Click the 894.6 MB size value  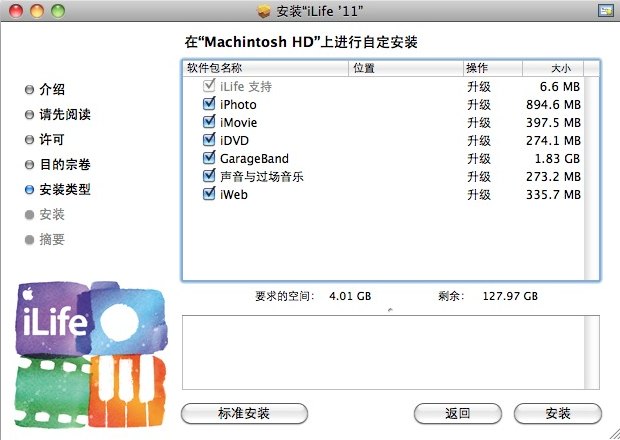(553, 104)
